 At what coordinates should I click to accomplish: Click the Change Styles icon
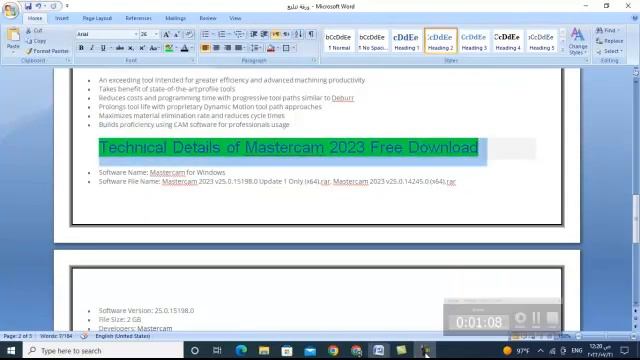(578, 41)
